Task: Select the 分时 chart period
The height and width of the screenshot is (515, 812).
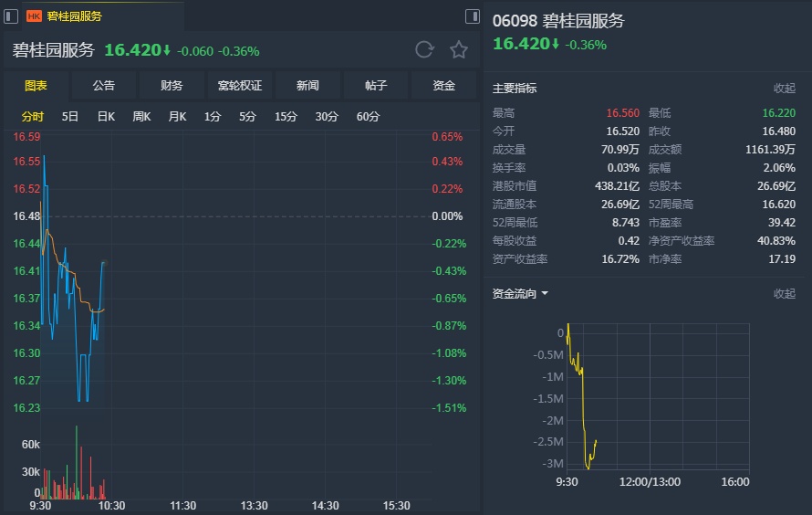Action: [x=32, y=117]
